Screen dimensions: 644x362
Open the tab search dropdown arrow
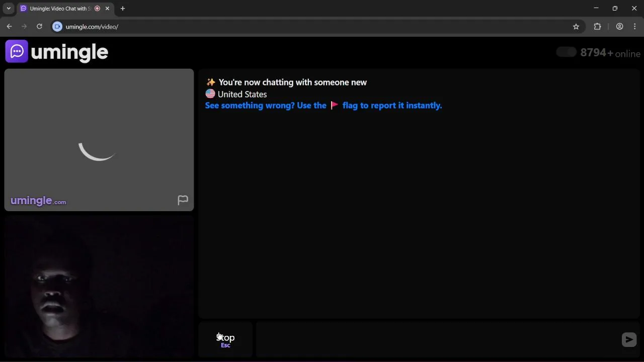click(x=9, y=9)
